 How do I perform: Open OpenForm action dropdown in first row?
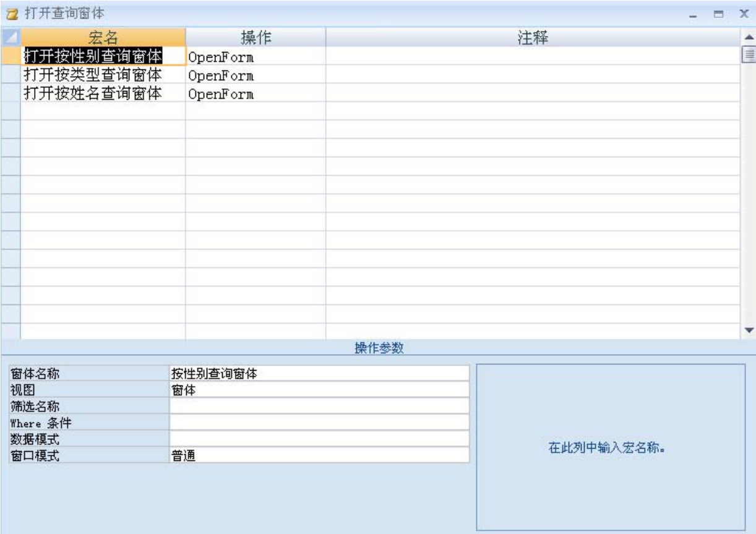(255, 58)
